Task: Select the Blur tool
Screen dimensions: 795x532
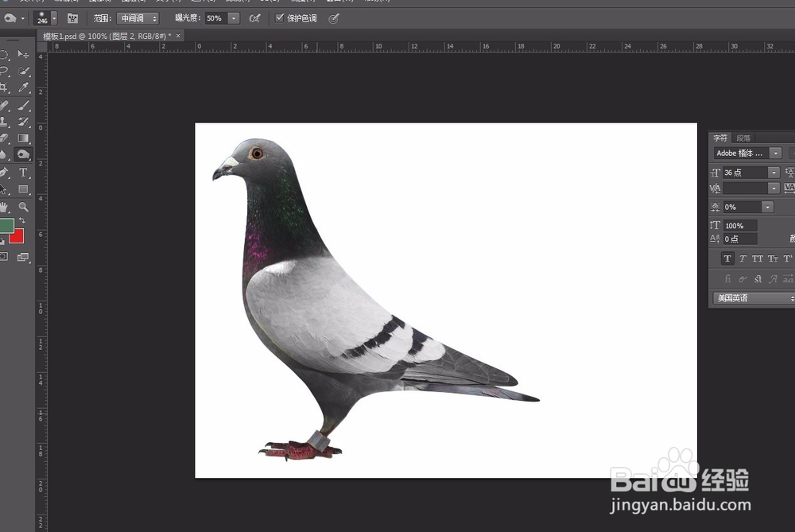Action: point(4,154)
